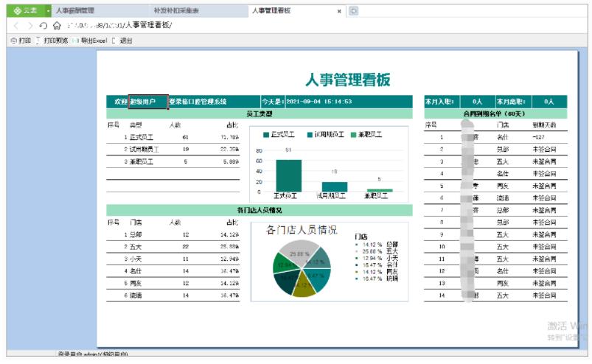Switch to the 人事薪酬管理 tab
This screenshot has height=364, width=592.
pyautogui.click(x=75, y=10)
